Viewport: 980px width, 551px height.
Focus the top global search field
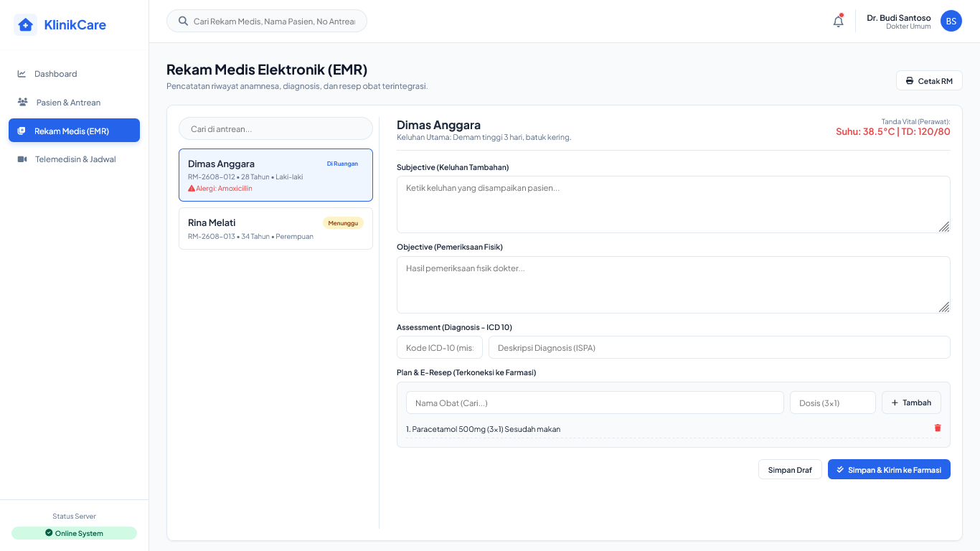tap(267, 21)
